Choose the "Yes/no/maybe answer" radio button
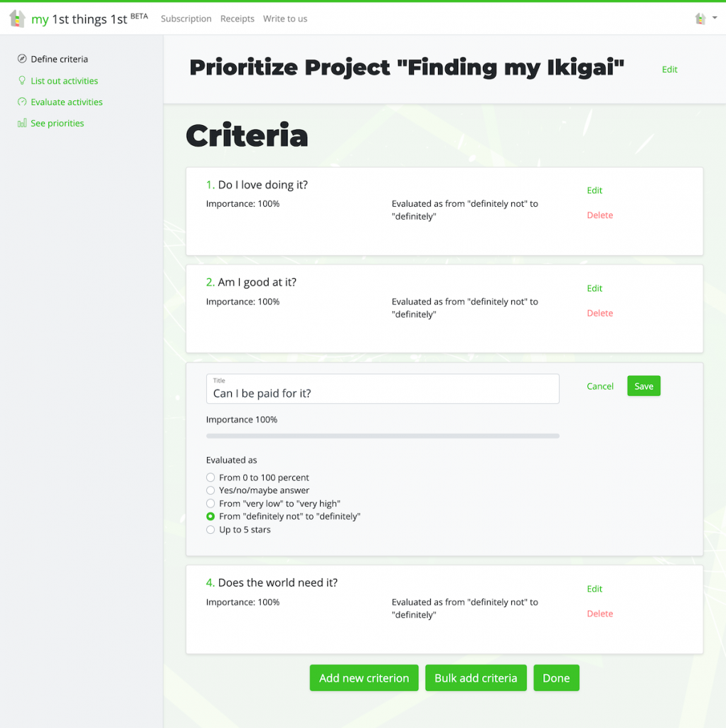Viewport: 726px width, 728px height. tap(210, 491)
